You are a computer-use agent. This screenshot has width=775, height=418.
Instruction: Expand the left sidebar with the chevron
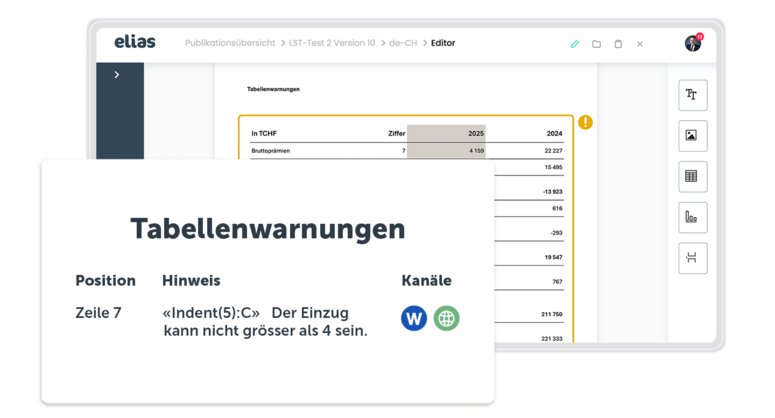[117, 75]
